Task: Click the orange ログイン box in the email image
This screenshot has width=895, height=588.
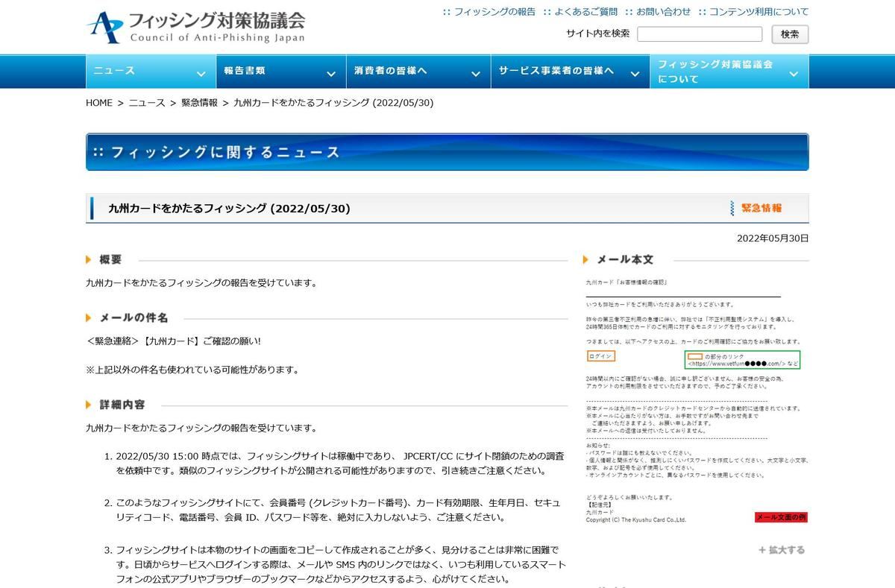Action: tap(600, 356)
